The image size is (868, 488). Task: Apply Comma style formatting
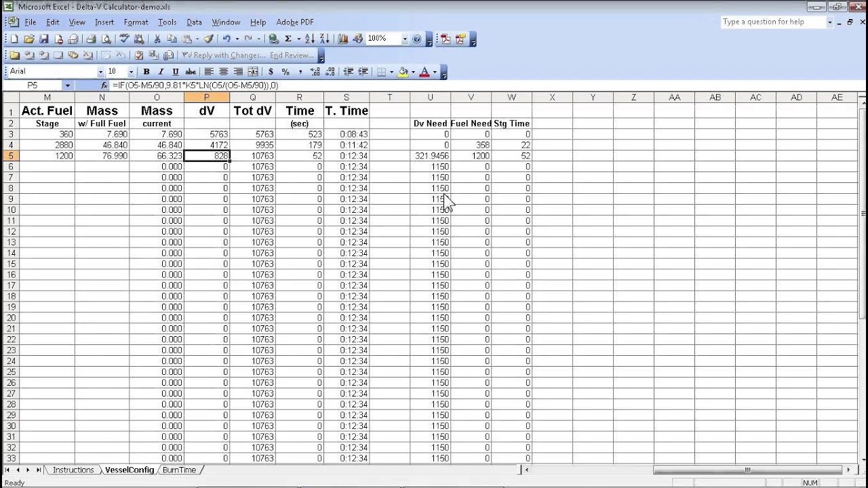pyautogui.click(x=300, y=72)
